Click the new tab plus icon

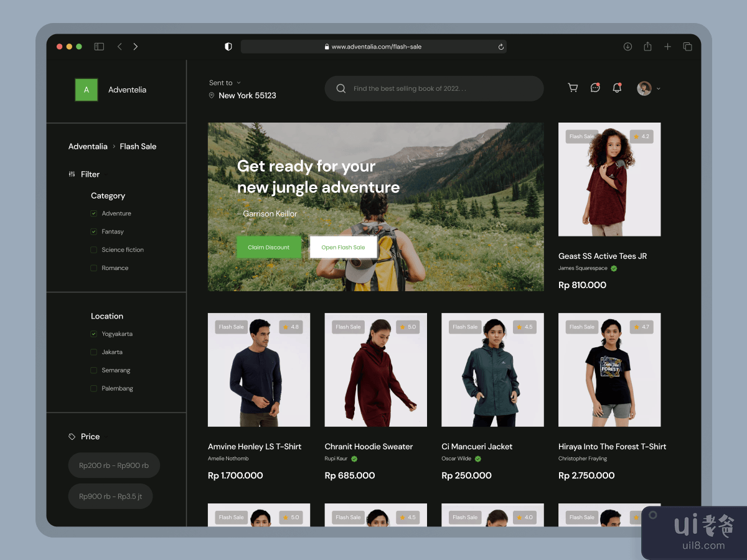[667, 47]
